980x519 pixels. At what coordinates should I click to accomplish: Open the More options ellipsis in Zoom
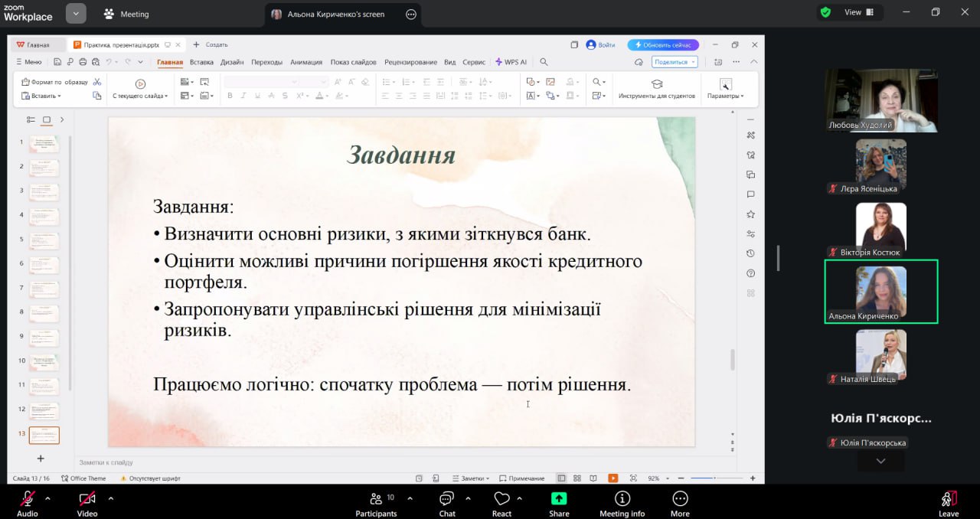[679, 499]
